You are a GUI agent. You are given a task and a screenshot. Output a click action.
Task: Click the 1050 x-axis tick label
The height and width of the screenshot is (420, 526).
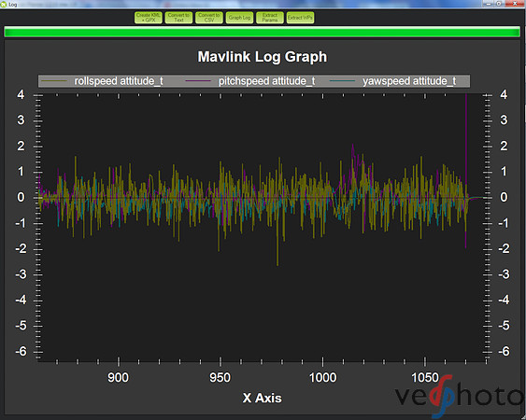pyautogui.click(x=425, y=378)
